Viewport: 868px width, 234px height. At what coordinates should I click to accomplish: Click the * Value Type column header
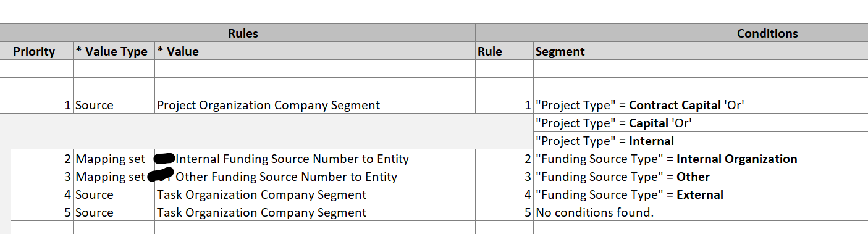pyautogui.click(x=114, y=51)
